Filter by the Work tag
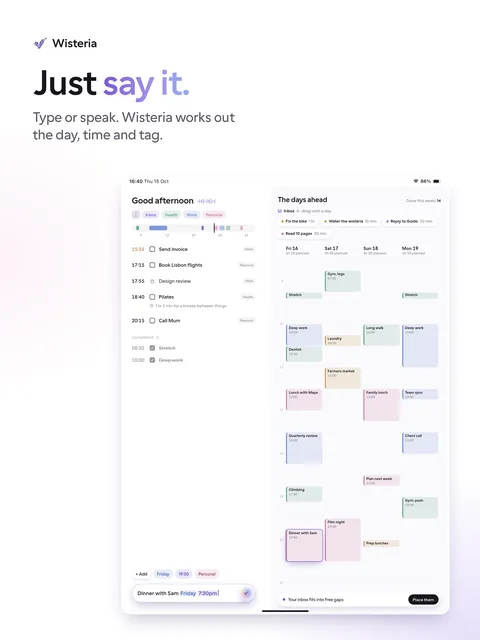480x640 pixels. pyautogui.click(x=192, y=215)
